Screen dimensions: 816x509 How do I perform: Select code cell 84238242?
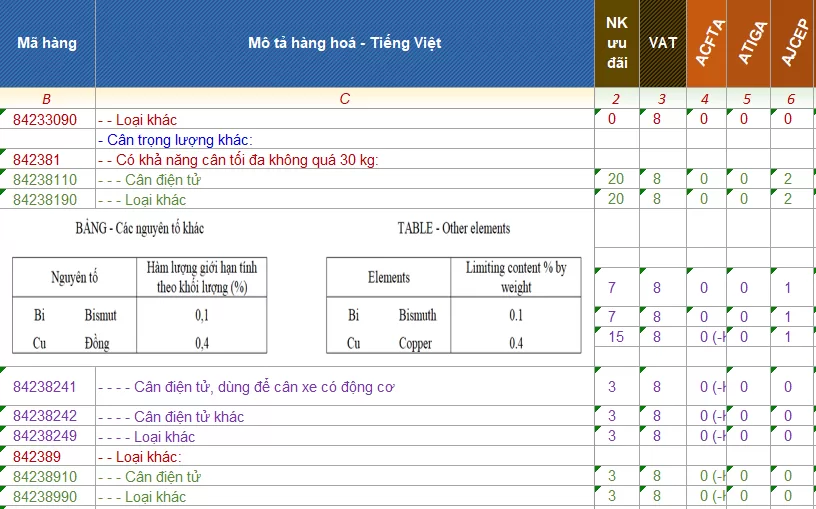(47, 416)
